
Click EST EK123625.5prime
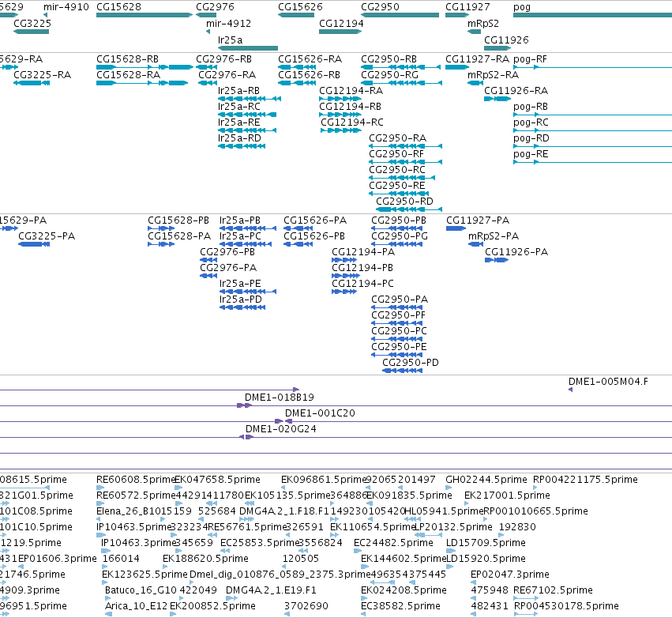pos(145,575)
